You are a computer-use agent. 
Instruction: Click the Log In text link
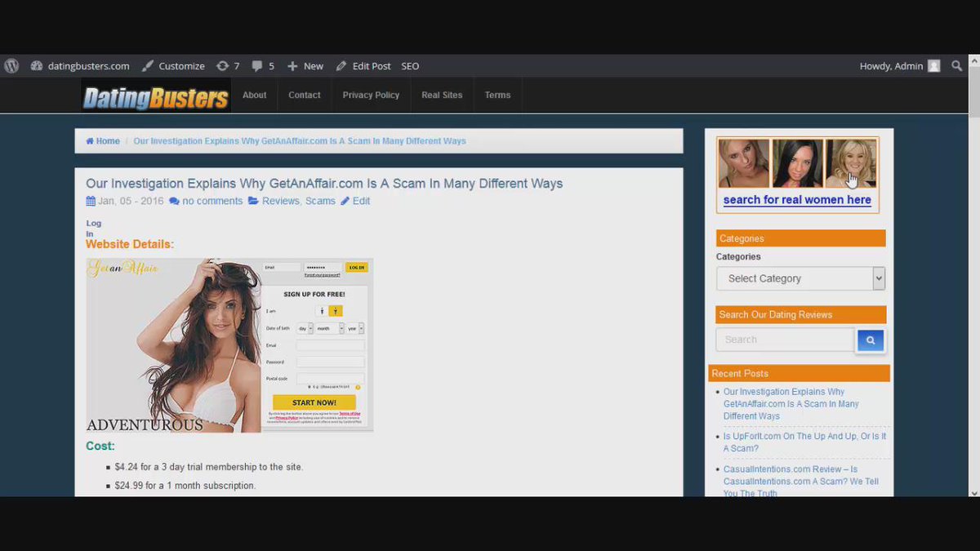(x=94, y=229)
